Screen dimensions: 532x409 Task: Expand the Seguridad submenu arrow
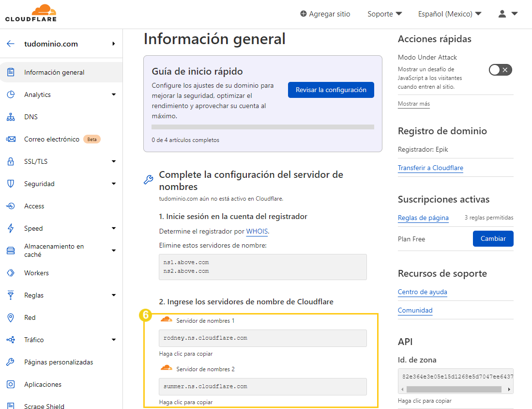(x=114, y=184)
